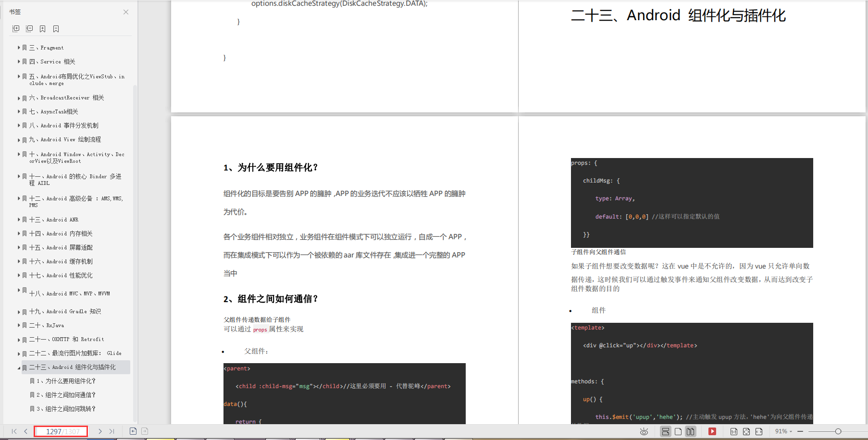Image resolution: width=868 pixels, height=440 pixels.
Task: Expand the 四、Service 相关 bookmark
Action: (19, 61)
